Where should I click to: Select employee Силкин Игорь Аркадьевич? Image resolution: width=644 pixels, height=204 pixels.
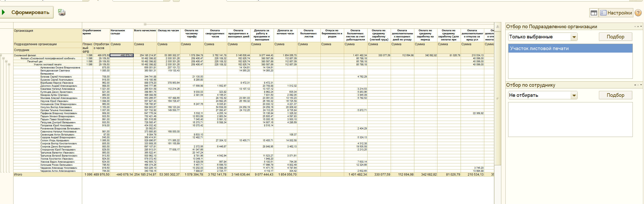55,140
